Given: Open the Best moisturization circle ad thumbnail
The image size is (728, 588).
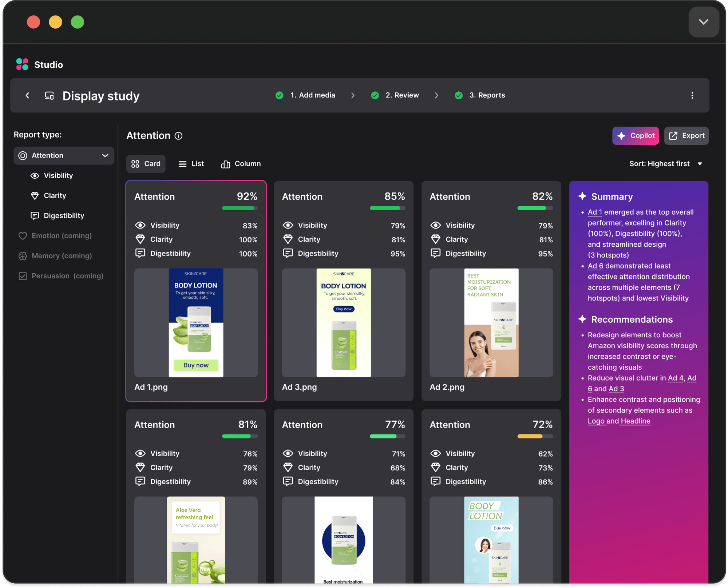Looking at the screenshot, I should point(344,540).
